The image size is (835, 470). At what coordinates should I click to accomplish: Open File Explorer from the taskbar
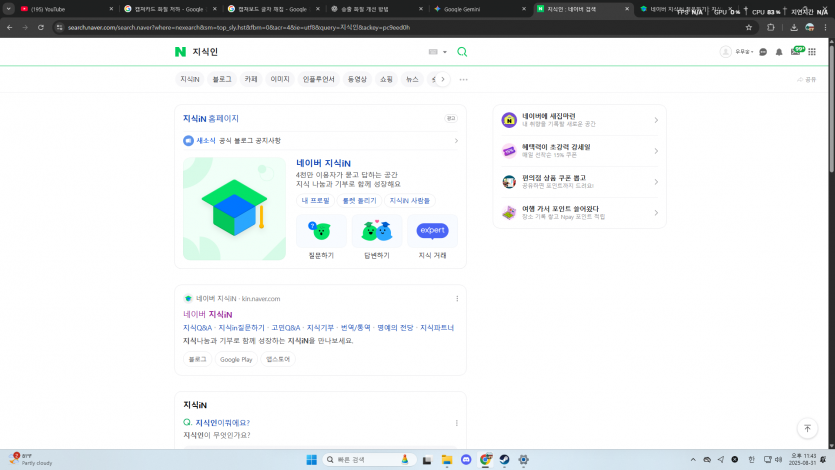tap(447, 459)
